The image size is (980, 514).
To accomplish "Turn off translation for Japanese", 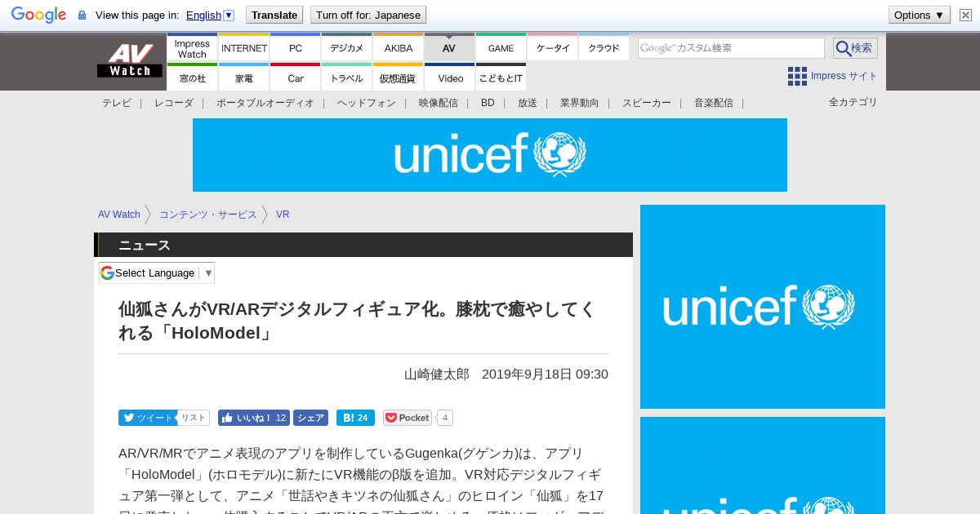I will coord(368,15).
